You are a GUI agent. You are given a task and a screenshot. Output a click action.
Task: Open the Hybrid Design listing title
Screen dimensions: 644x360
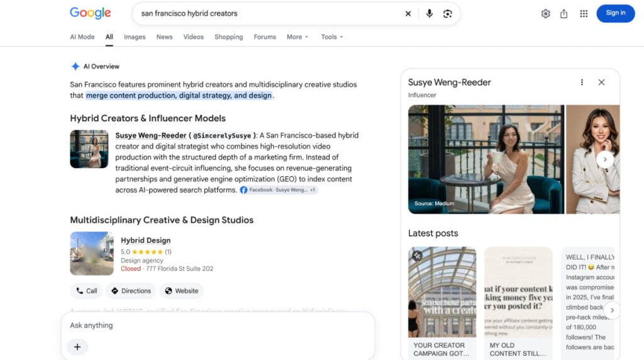pos(145,240)
